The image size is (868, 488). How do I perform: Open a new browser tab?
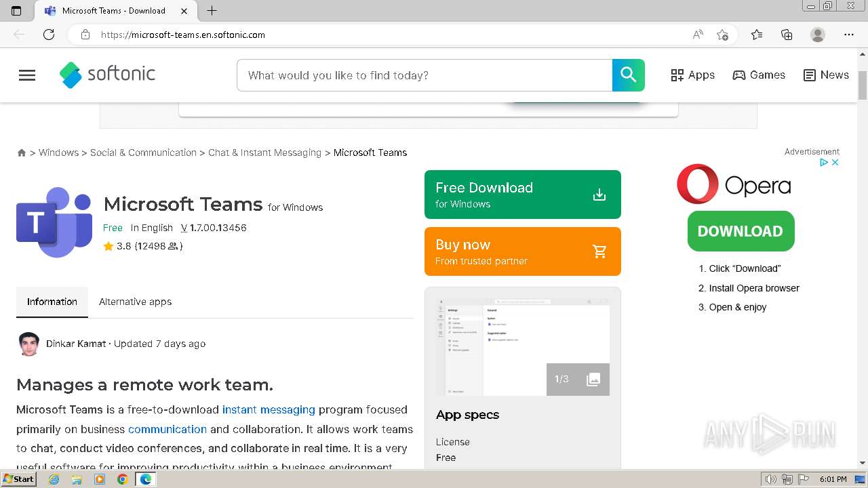point(212,11)
